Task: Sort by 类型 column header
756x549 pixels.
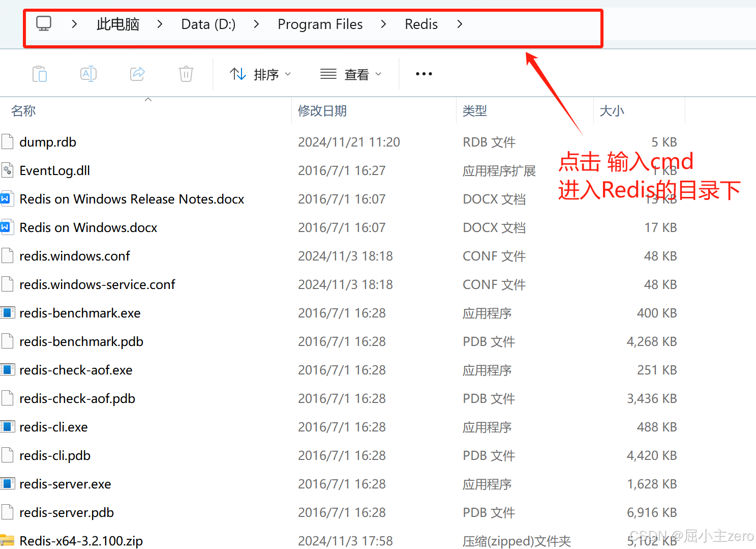Action: pyautogui.click(x=475, y=110)
